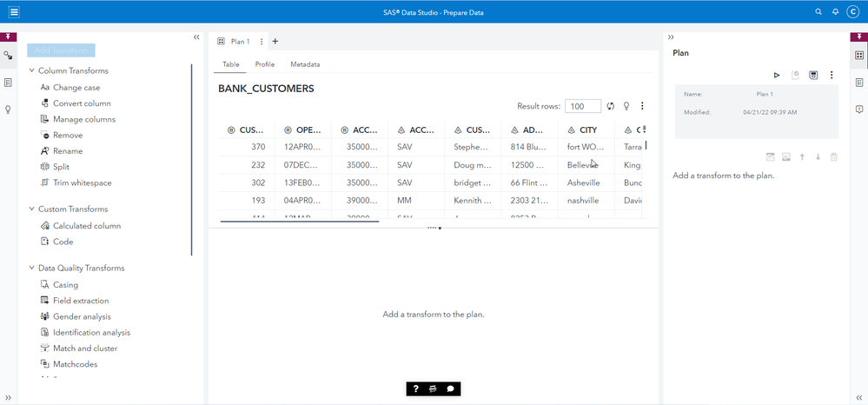Open the hamburger application menu
Screen dimensions: 868x405
point(14,12)
